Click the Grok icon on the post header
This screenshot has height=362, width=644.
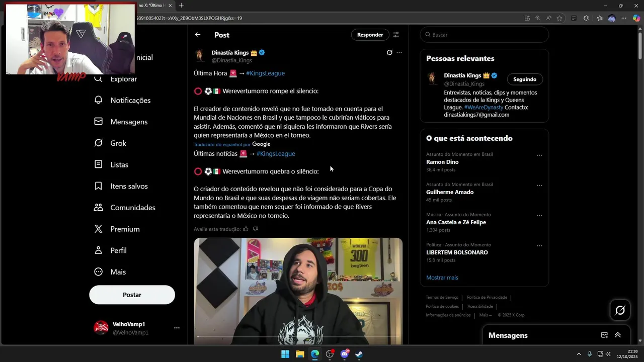click(x=389, y=52)
